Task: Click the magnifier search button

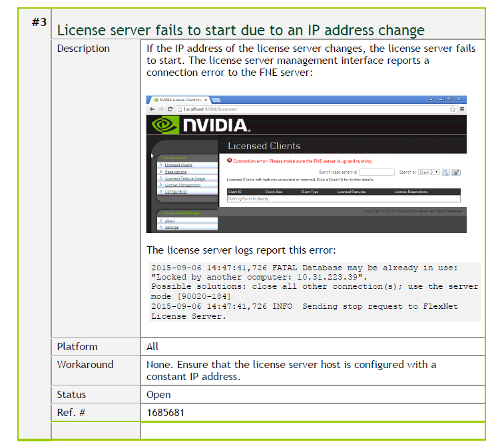Action: [x=446, y=172]
